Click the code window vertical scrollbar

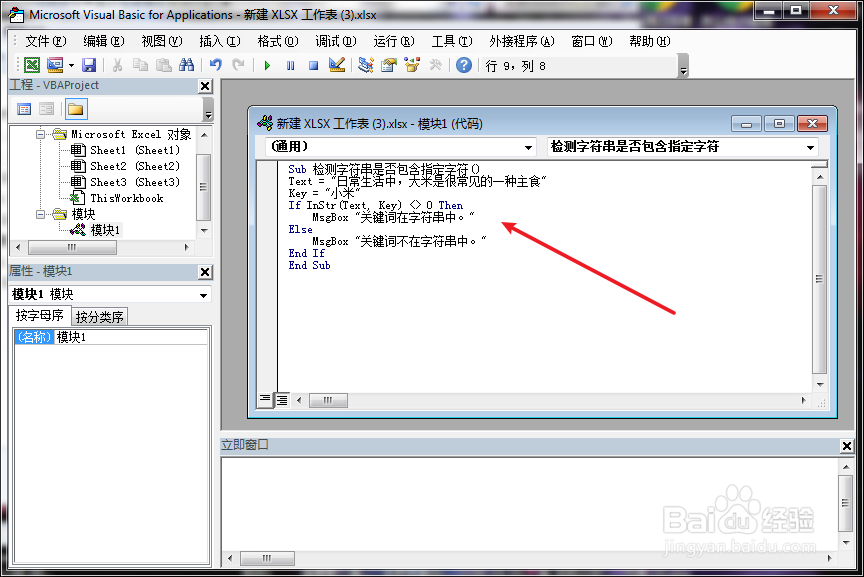[820, 278]
